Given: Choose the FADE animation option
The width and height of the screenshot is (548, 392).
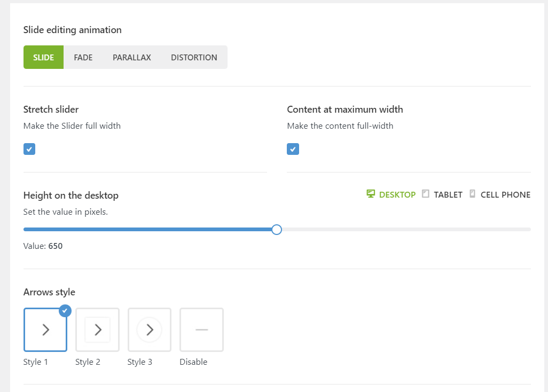Looking at the screenshot, I should click(x=83, y=57).
